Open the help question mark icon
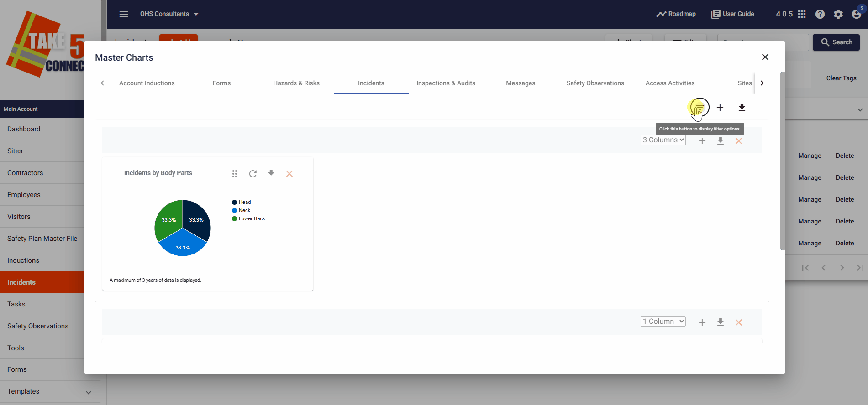The height and width of the screenshot is (405, 868). (820, 14)
